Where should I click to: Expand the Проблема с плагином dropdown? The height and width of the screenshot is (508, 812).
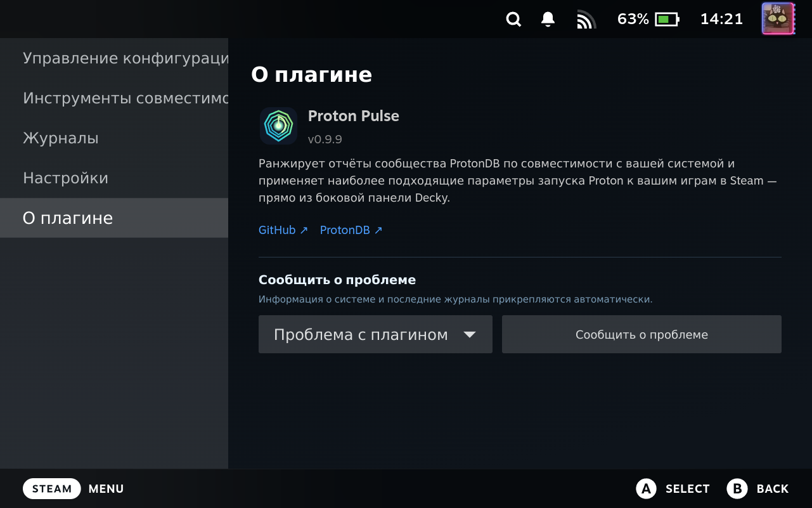click(375, 334)
